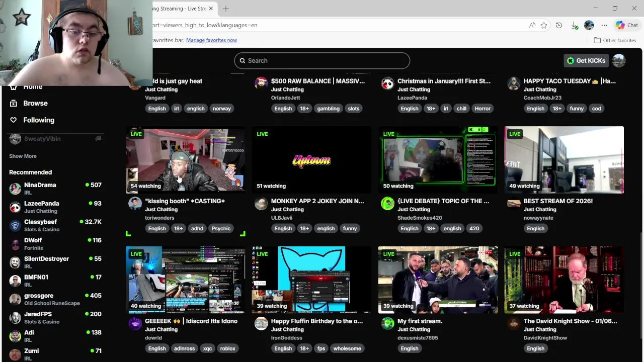Screen dimensions: 644x362
Task: Open the user profile avatar at top right
Action: (619, 60)
